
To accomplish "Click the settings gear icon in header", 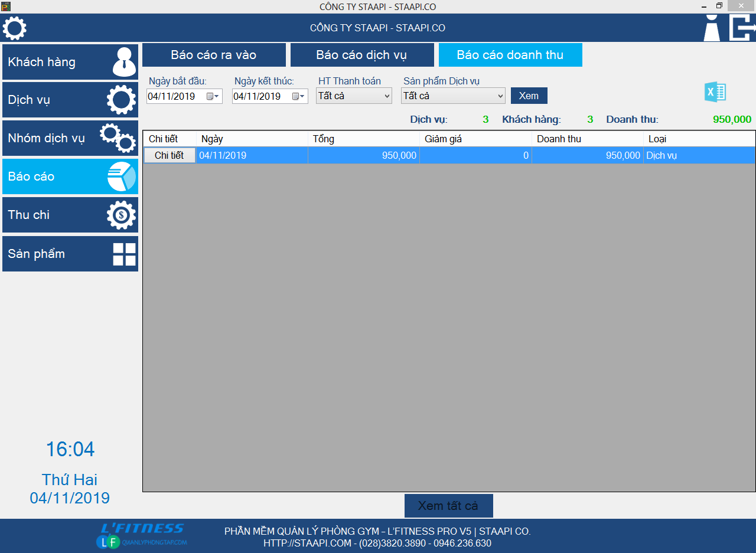I will coord(15,28).
